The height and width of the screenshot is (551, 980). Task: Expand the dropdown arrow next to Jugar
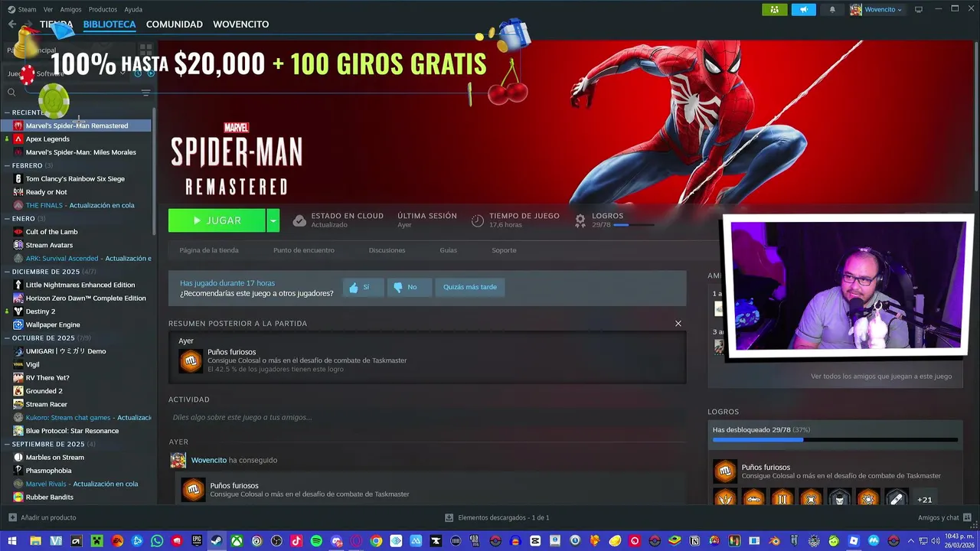(273, 220)
